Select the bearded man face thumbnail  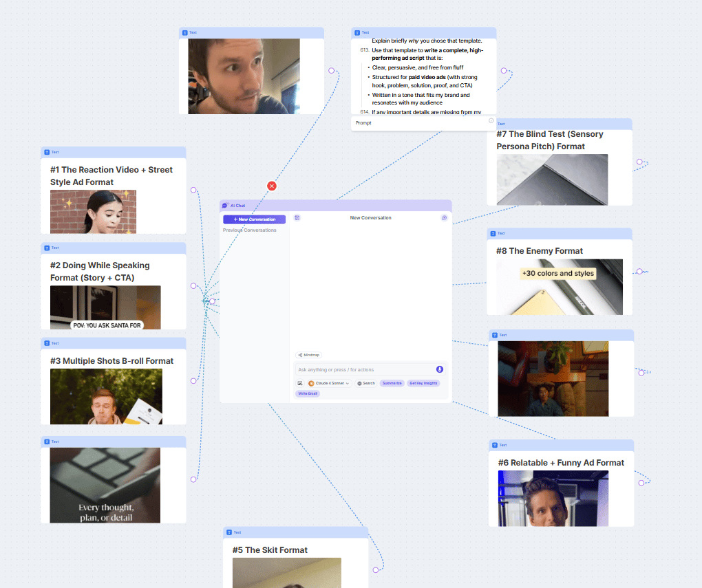coord(244,76)
